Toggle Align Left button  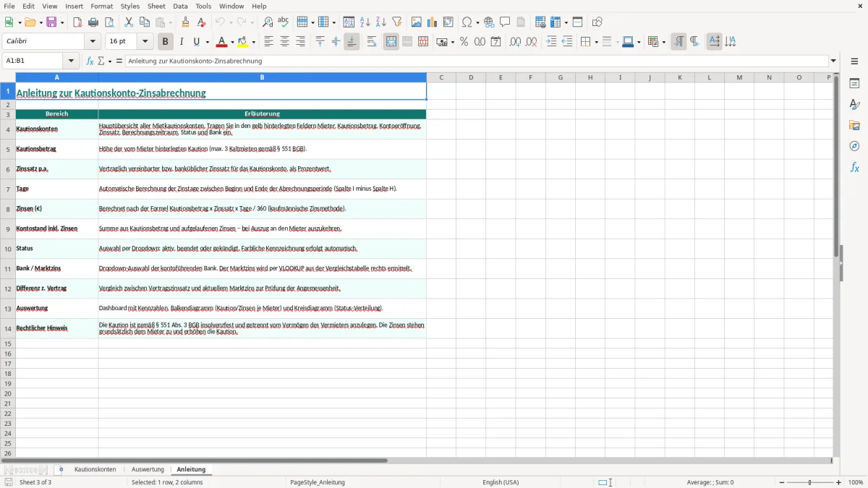click(268, 42)
